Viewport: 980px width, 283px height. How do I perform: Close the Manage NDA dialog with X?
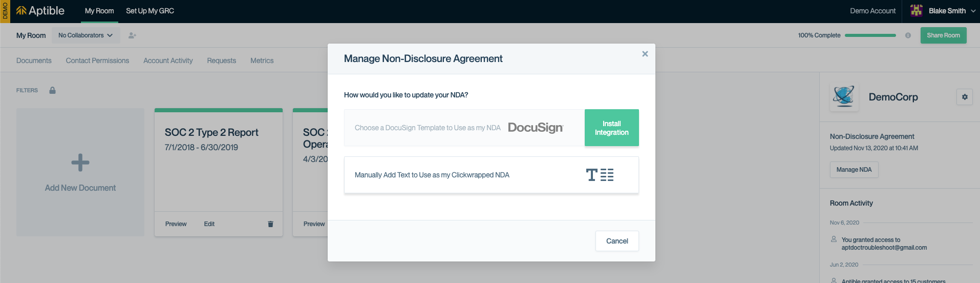coord(645,54)
